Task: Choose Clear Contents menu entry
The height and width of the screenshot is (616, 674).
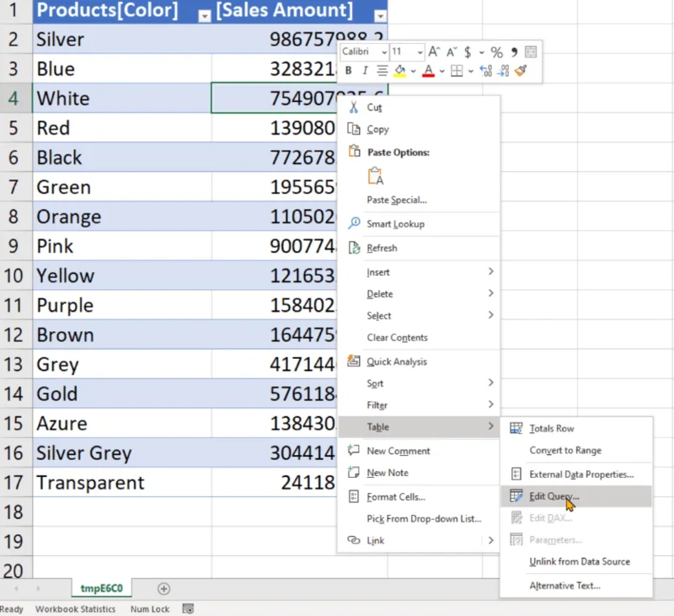Action: point(419,337)
